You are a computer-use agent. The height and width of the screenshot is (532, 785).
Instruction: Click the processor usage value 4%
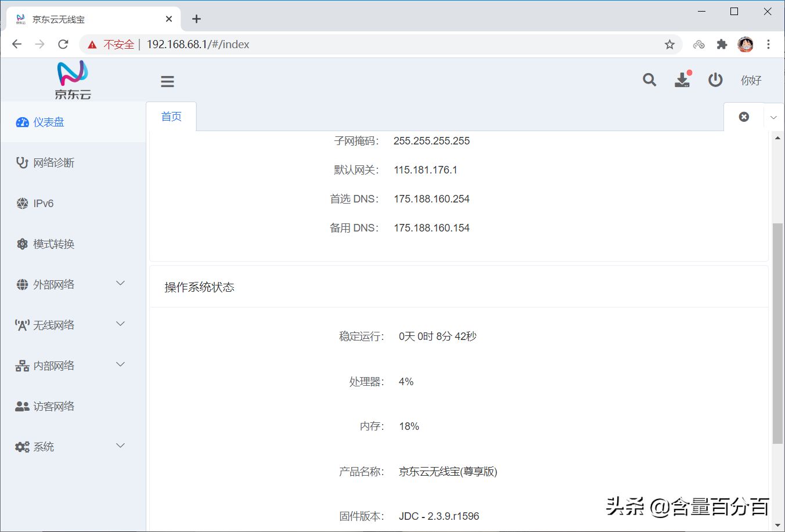coord(406,382)
